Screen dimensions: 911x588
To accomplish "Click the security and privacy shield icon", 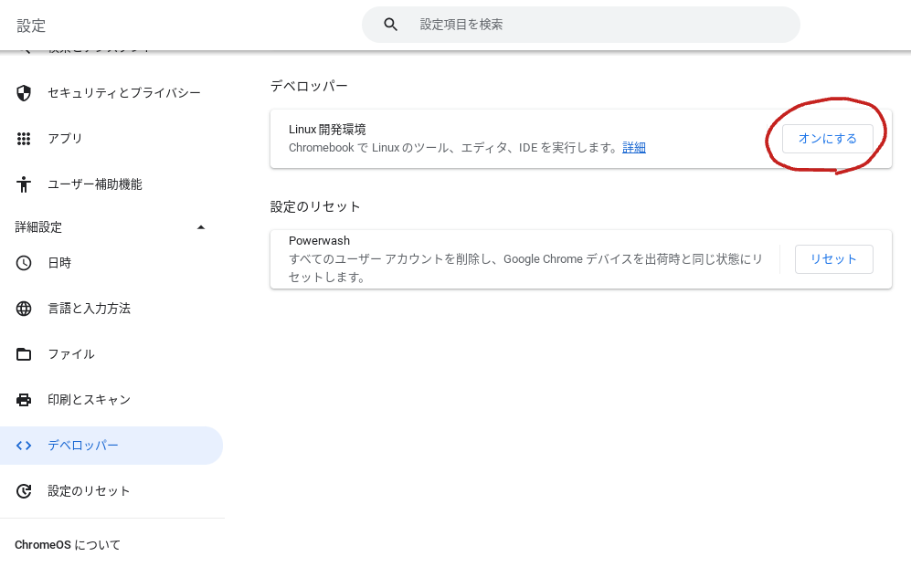I will tap(23, 92).
